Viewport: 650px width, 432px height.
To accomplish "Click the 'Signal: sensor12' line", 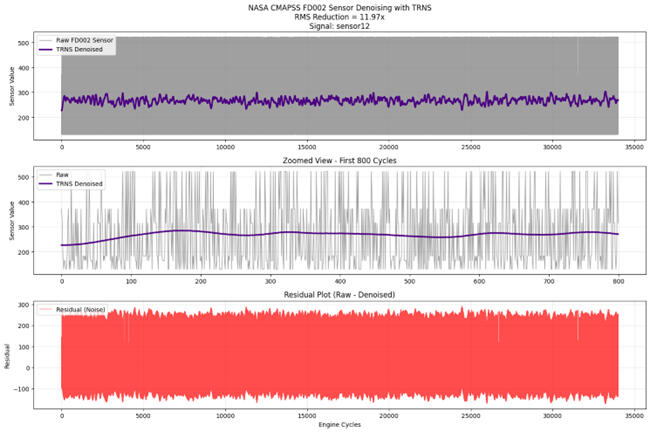I will [x=340, y=26].
